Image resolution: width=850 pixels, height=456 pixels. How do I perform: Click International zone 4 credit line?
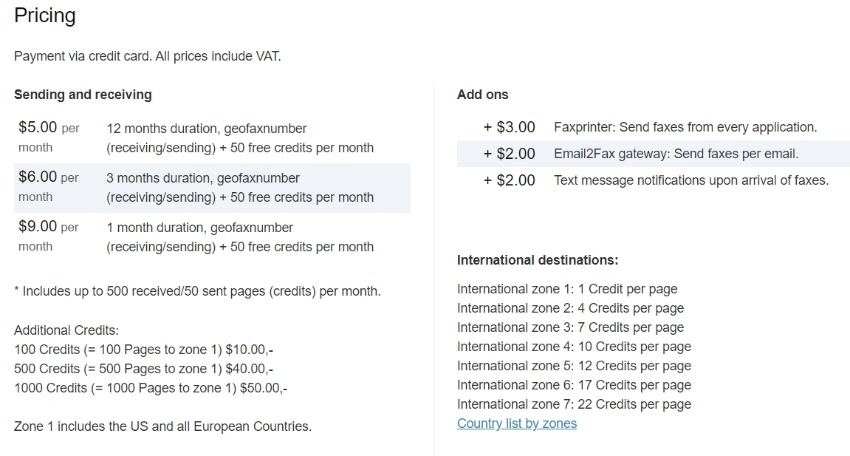(x=574, y=346)
